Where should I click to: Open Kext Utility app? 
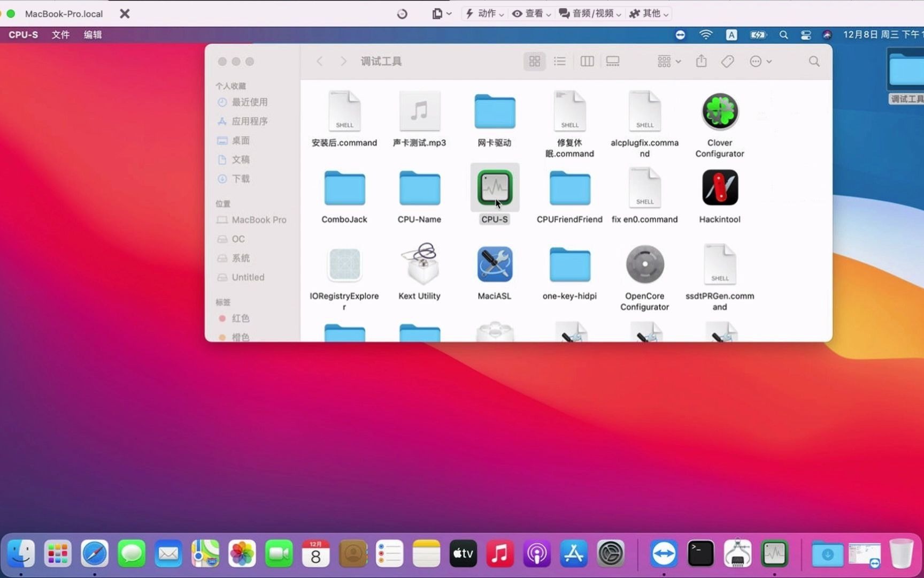point(419,264)
